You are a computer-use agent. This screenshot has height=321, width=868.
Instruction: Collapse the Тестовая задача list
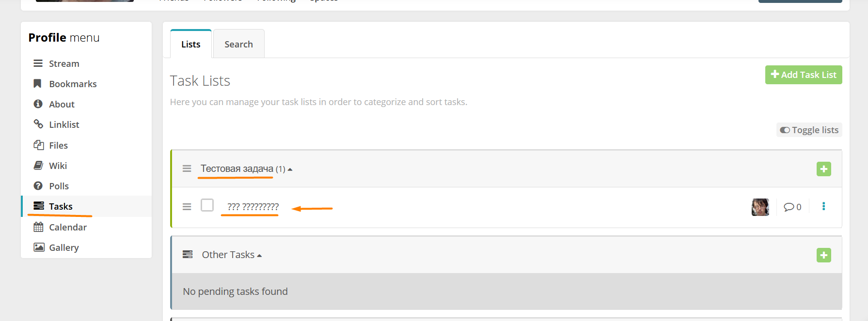(x=290, y=168)
